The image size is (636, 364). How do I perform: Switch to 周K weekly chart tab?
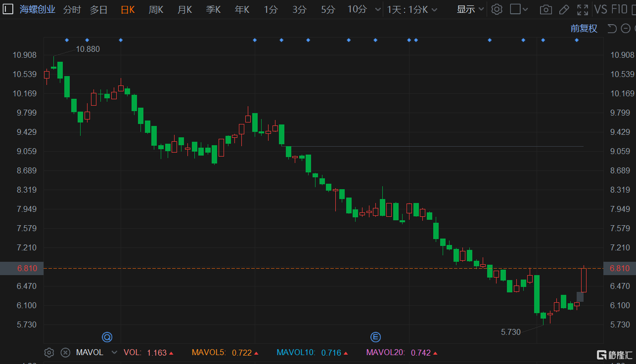click(x=156, y=9)
